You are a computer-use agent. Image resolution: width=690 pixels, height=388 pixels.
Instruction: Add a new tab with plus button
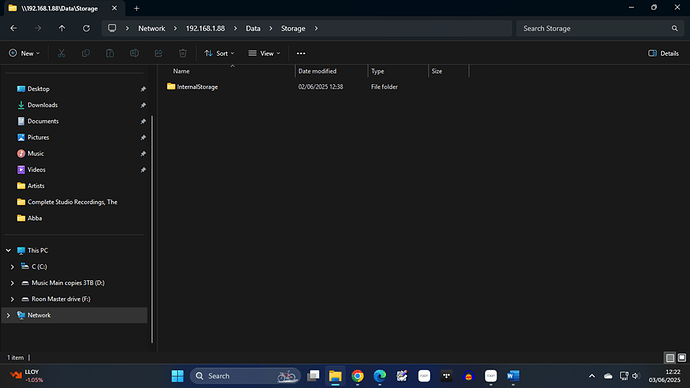(136, 8)
